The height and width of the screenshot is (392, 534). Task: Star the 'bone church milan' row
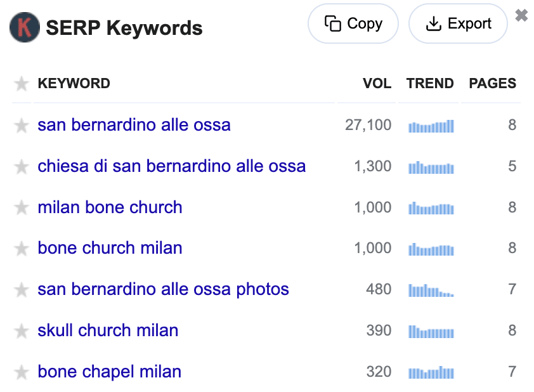[x=22, y=249]
